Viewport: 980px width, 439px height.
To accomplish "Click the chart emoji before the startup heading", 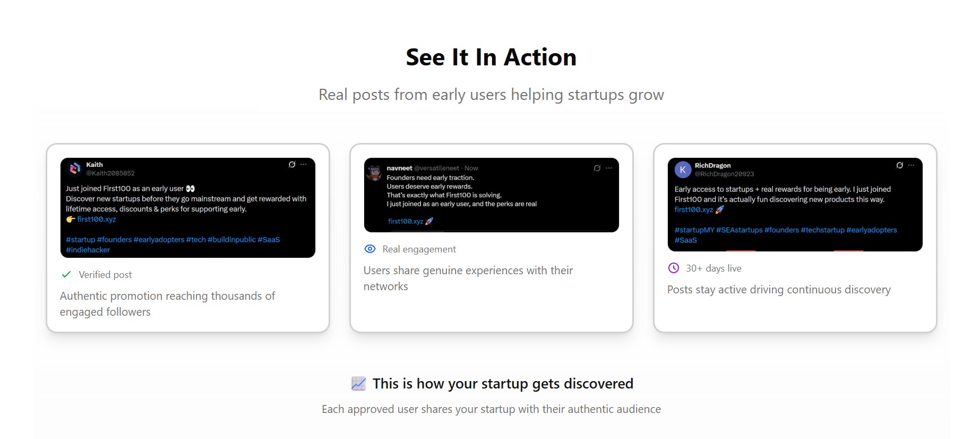I will coord(359,383).
